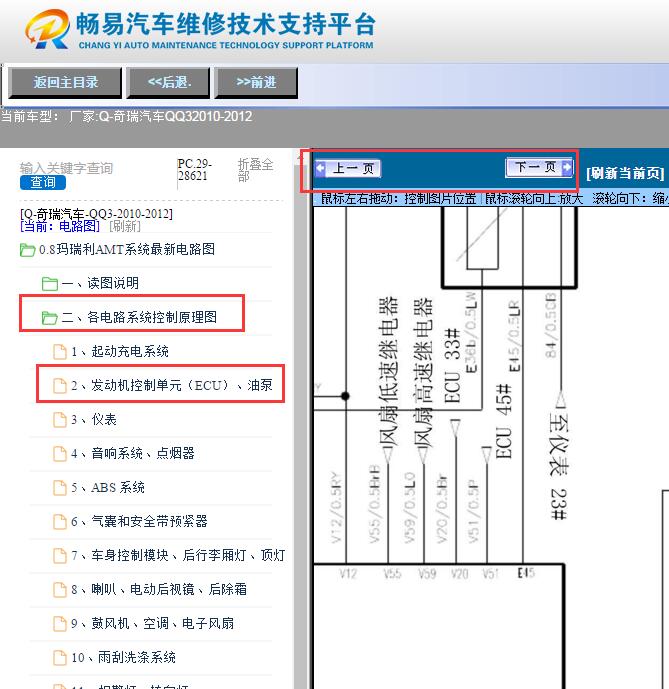Collapse the 0.8玛瑞利AMT系统最新电路图 folder icon

pyautogui.click(x=27, y=250)
